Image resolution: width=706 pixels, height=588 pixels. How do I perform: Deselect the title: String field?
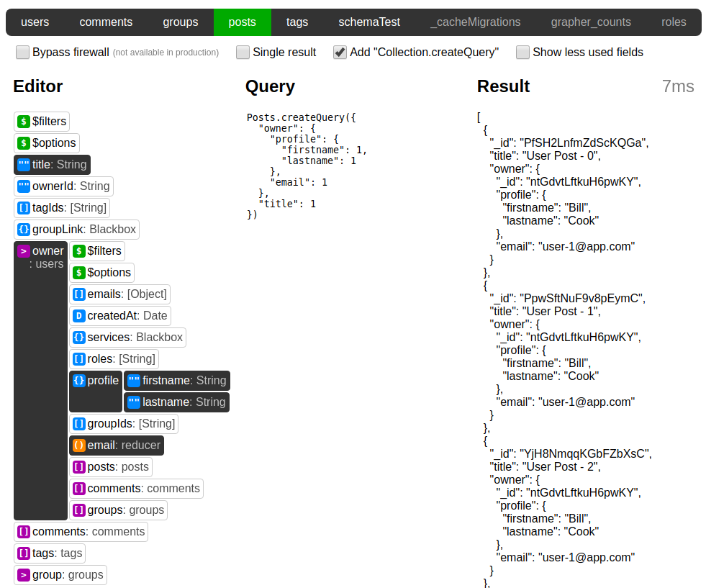[x=53, y=164]
